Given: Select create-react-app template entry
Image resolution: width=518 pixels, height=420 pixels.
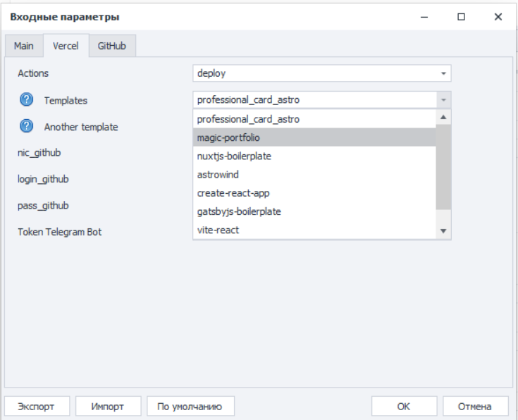Looking at the screenshot, I should (x=314, y=192).
